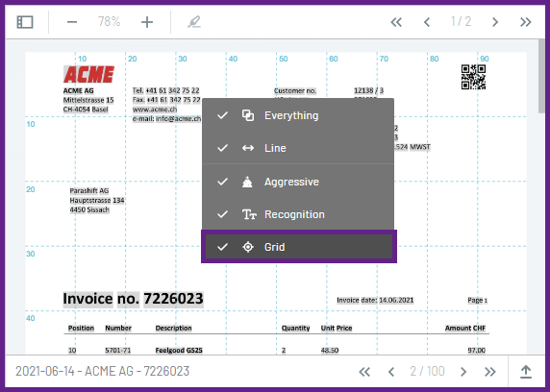Click the vertical scrollbar thumb
Viewport: 550px width, 392px height.
pos(541,76)
